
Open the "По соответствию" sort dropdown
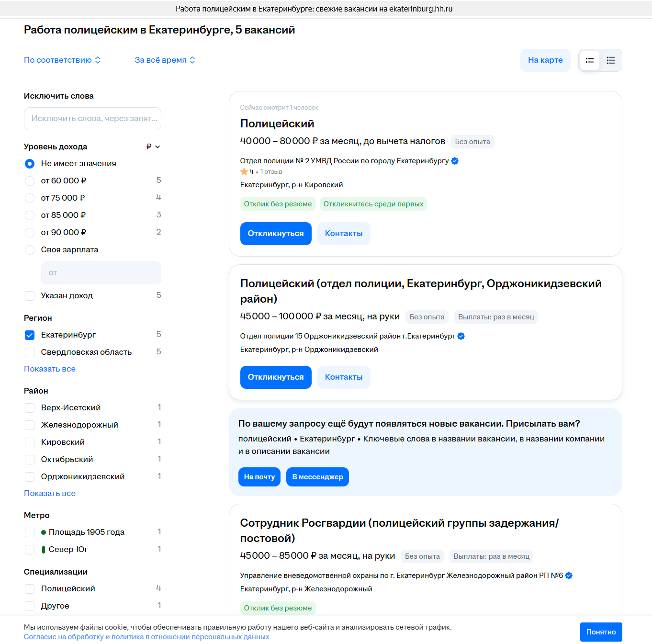tap(62, 60)
